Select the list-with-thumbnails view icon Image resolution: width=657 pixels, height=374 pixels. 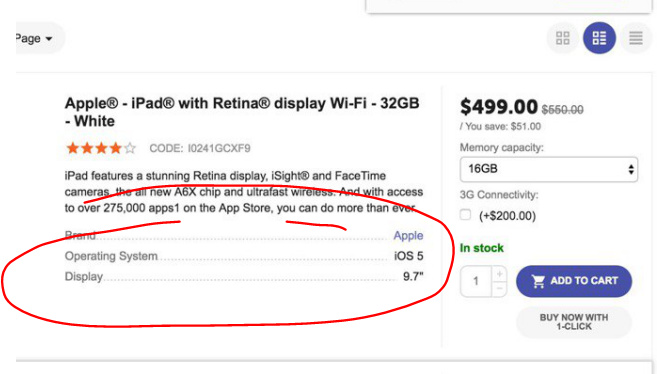pos(599,38)
